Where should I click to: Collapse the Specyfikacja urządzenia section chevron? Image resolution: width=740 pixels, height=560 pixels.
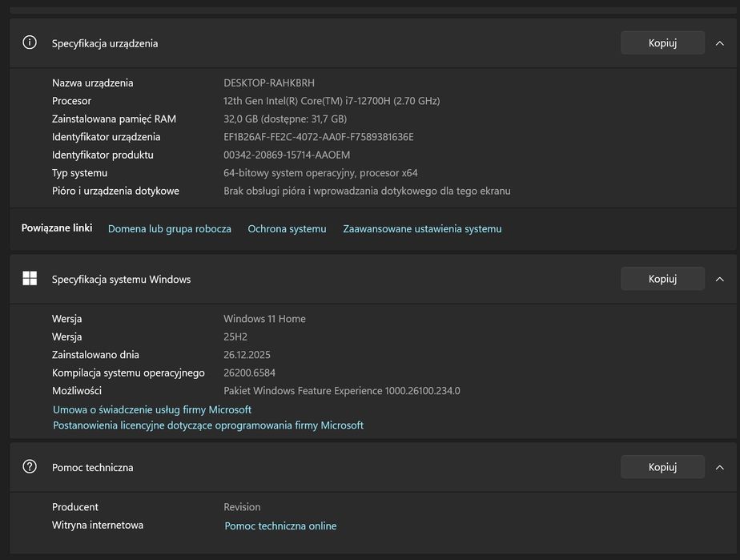click(x=719, y=43)
